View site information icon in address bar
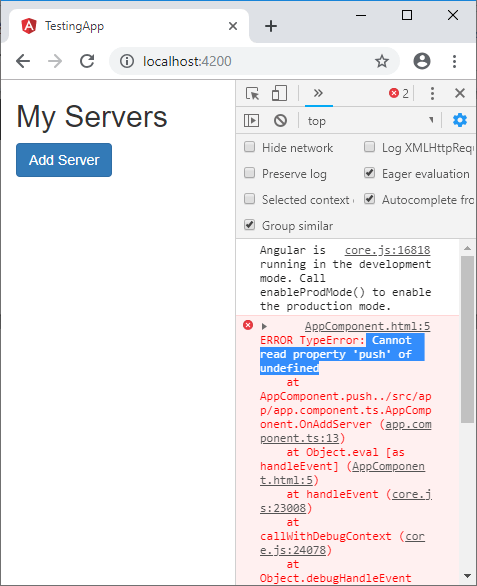 [x=127, y=61]
